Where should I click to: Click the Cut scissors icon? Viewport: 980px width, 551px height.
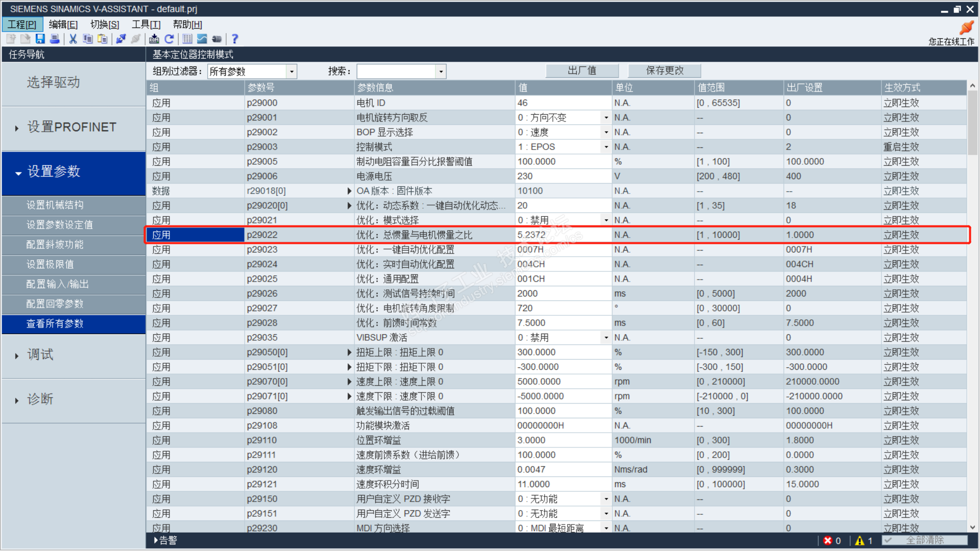point(73,39)
